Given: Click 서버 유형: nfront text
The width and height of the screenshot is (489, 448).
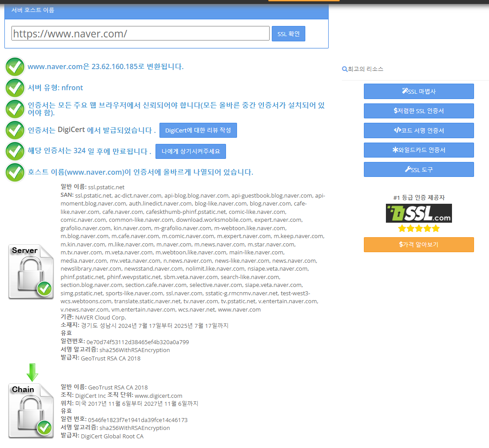Looking at the screenshot, I should pos(55,88).
